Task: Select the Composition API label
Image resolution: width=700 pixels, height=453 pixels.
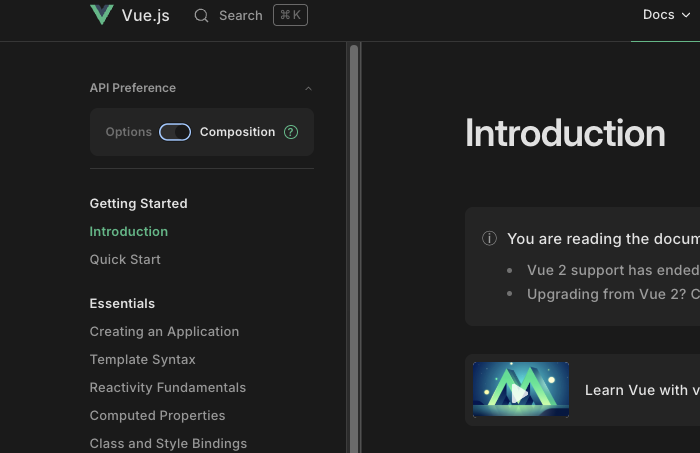Action: (x=238, y=132)
